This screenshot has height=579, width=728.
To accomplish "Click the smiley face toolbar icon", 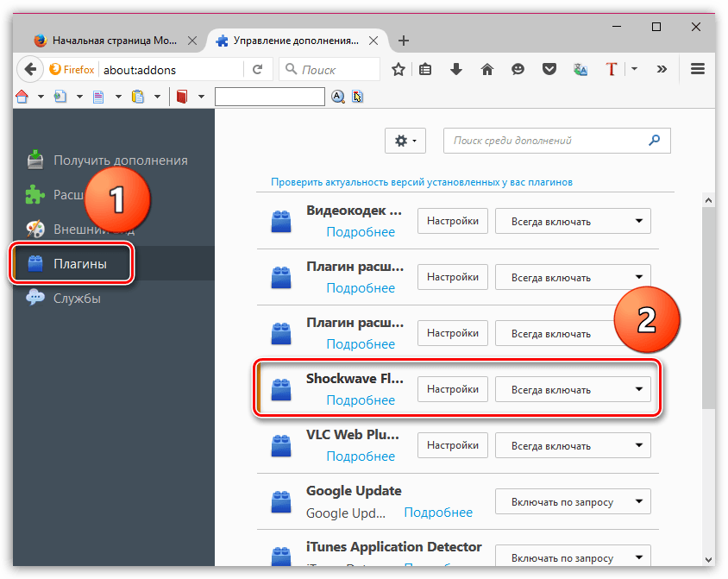I will pyautogui.click(x=518, y=69).
